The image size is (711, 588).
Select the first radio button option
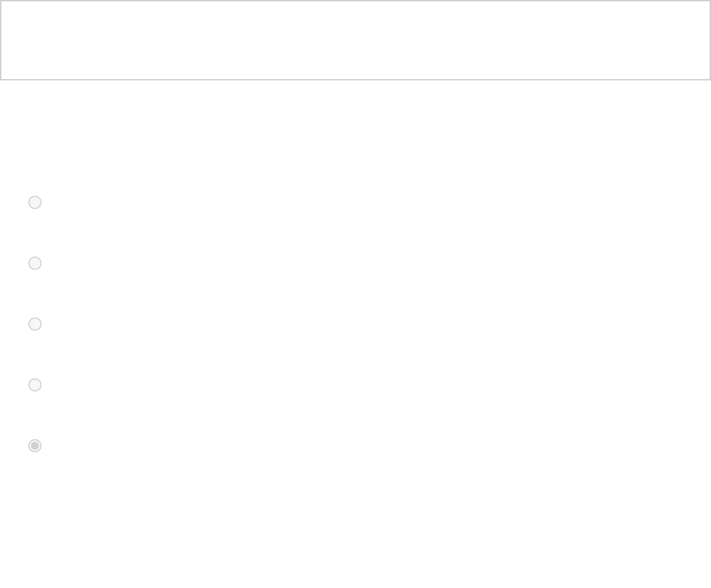[35, 202]
